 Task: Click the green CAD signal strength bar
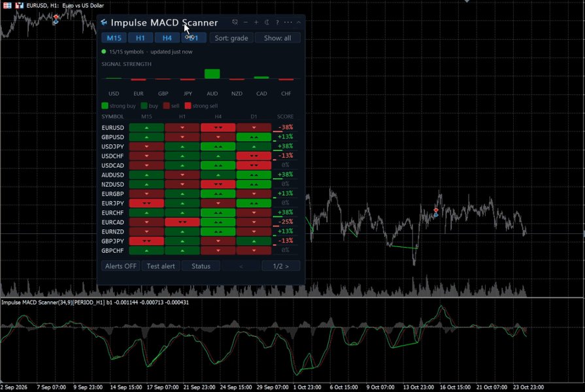261,78
